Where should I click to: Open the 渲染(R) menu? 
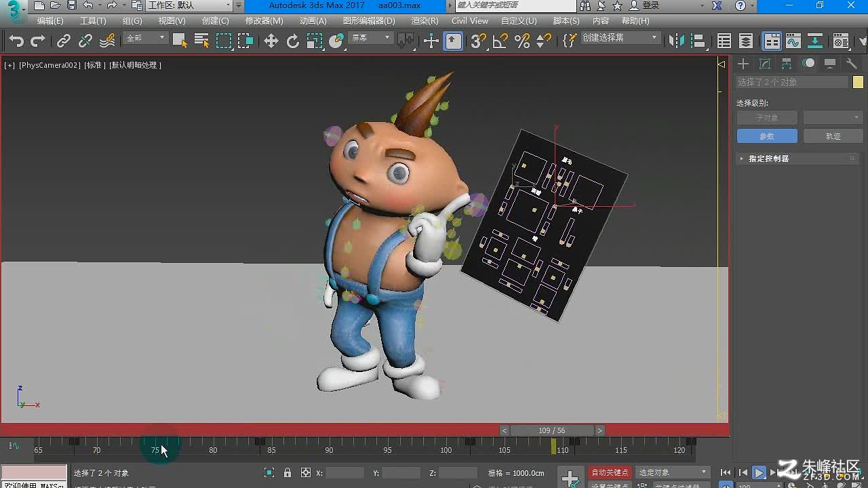[x=425, y=21]
